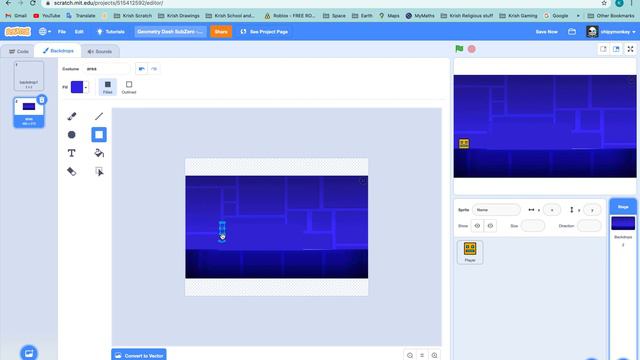
Task: Edit the project title field
Action: click(x=170, y=31)
